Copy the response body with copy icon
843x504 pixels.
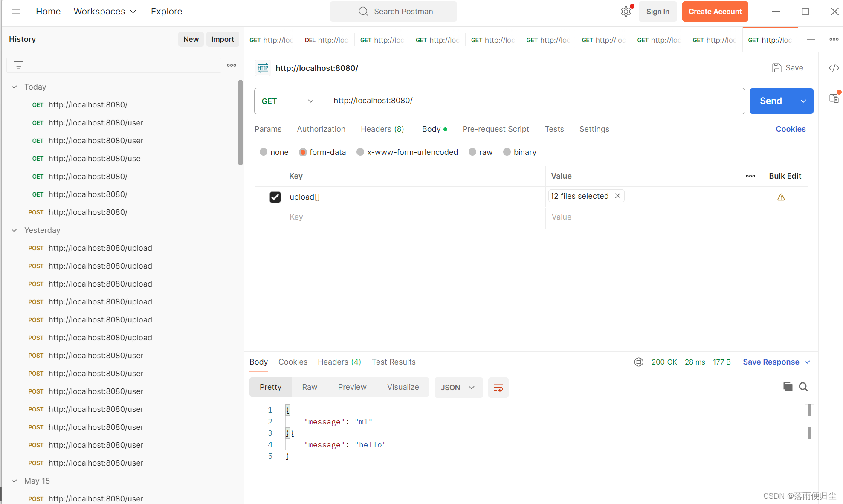pyautogui.click(x=788, y=387)
